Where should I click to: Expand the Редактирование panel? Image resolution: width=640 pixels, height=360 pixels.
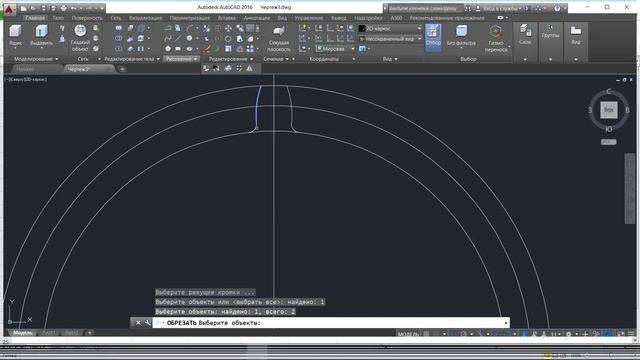tap(231, 59)
